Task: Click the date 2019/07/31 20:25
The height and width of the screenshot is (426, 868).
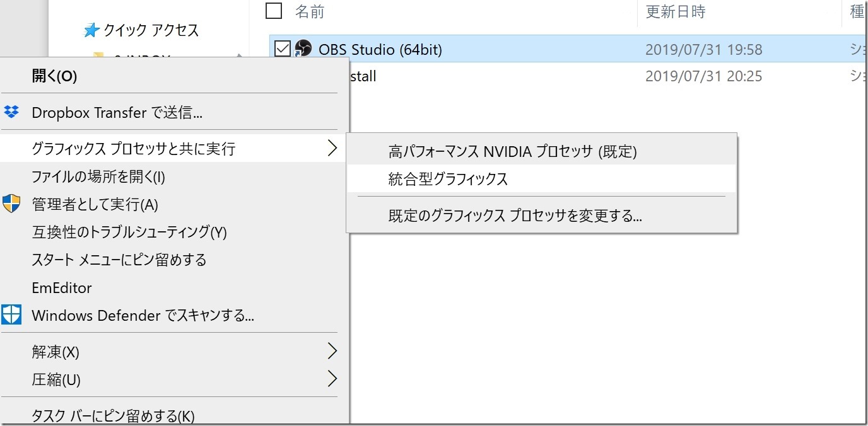Action: tap(703, 76)
